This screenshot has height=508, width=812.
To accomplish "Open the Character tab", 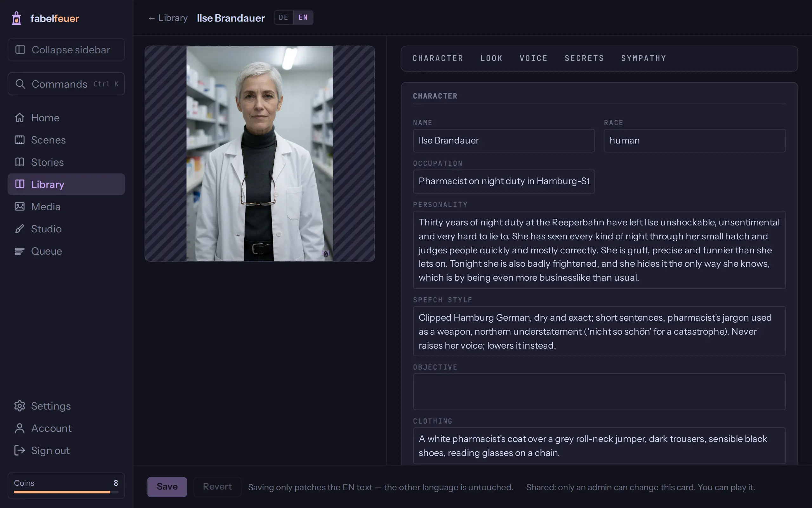I will point(438,58).
